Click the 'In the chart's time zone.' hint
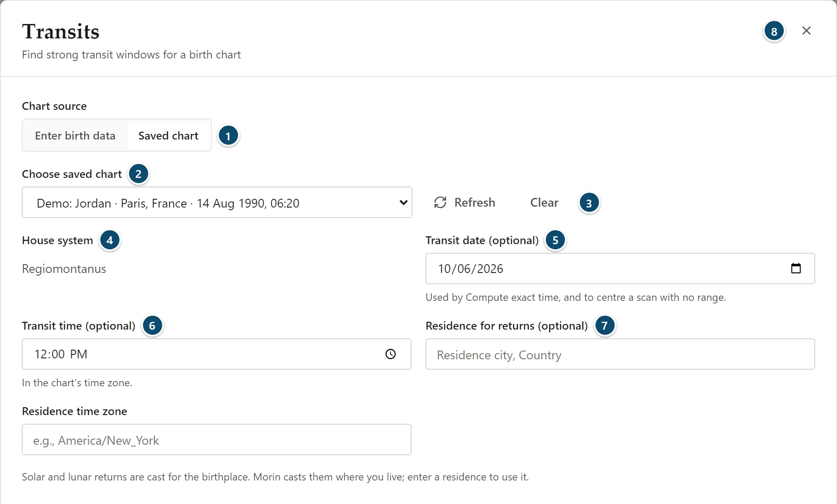 point(77,383)
